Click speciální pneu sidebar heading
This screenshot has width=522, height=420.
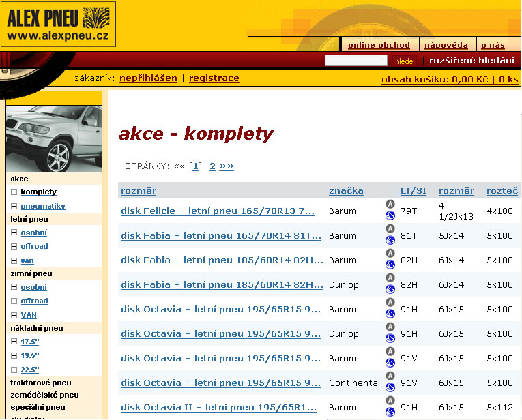38,407
